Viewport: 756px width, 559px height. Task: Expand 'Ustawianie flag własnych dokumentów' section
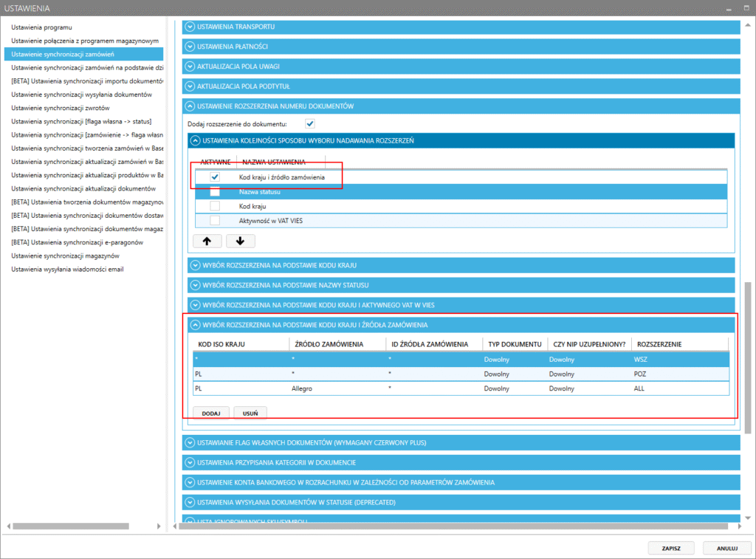point(190,442)
